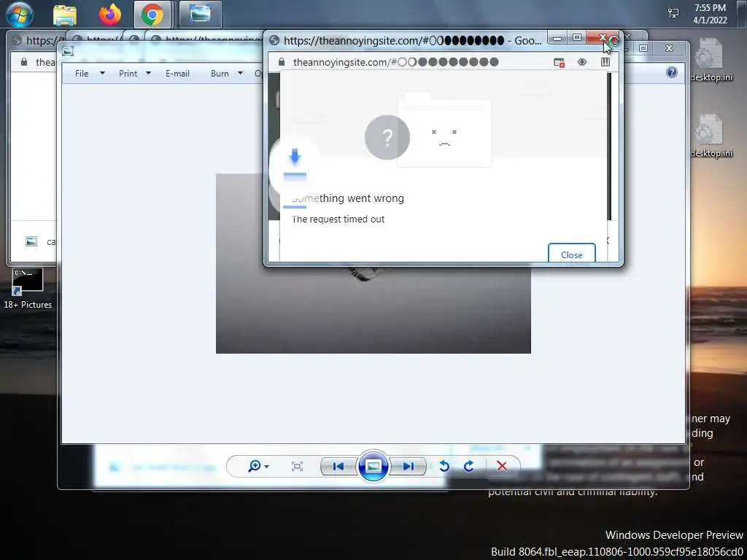The image size is (747, 560).
Task: Expand the File dropdown arrow
Action: (x=102, y=74)
